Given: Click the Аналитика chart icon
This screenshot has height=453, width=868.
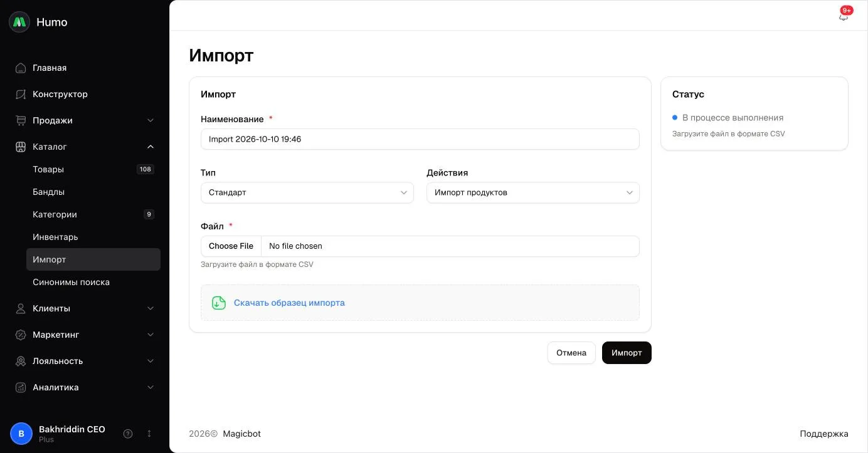Looking at the screenshot, I should (21, 387).
